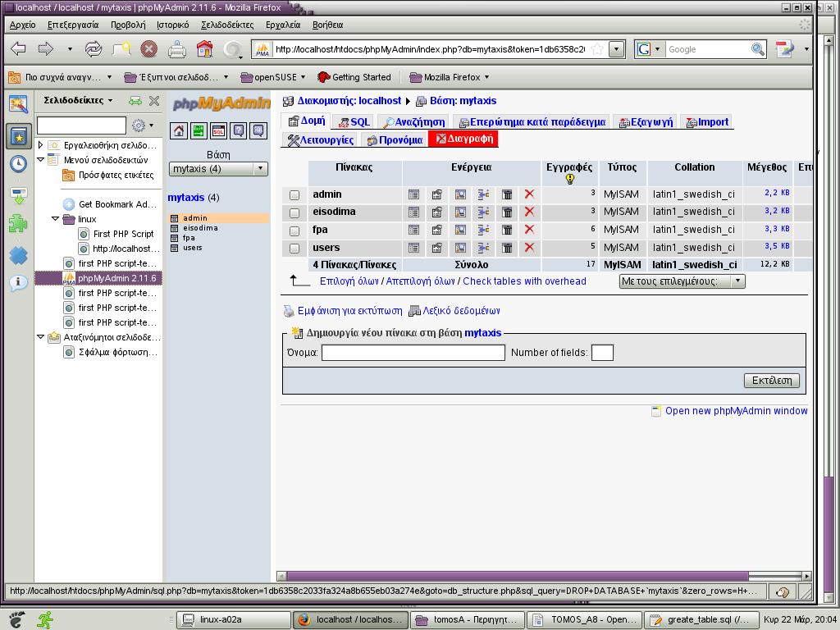Screen dimensions: 840x630
Task: Click 'Επιλογή όλων' link
Action: (349, 281)
